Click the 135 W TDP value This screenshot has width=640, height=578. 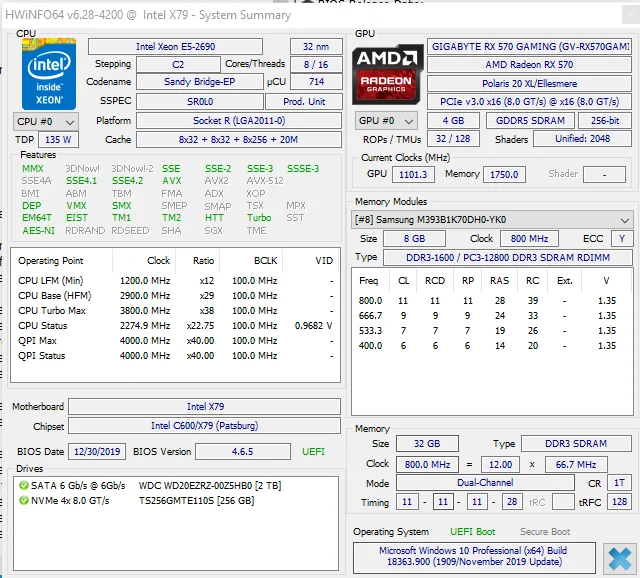pyautogui.click(x=58, y=140)
